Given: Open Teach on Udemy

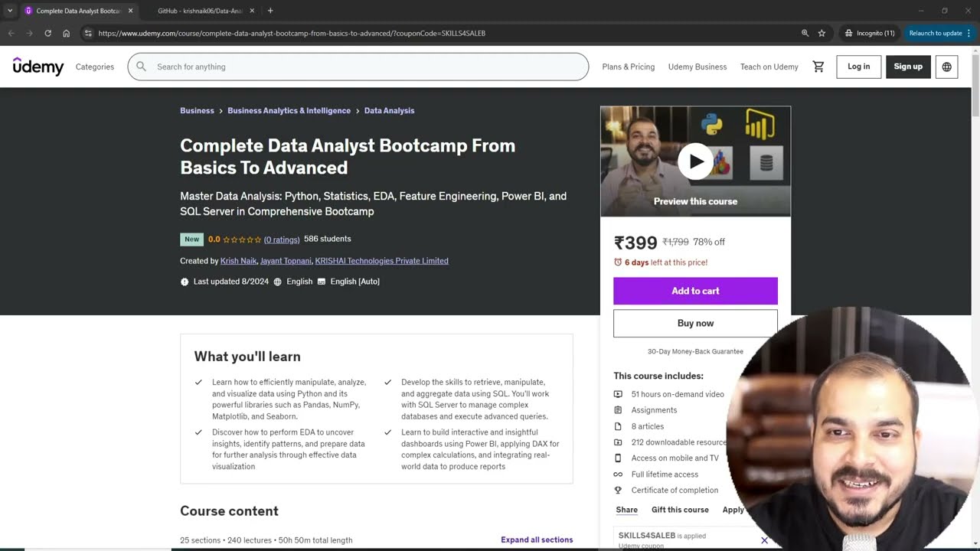Looking at the screenshot, I should tap(769, 67).
